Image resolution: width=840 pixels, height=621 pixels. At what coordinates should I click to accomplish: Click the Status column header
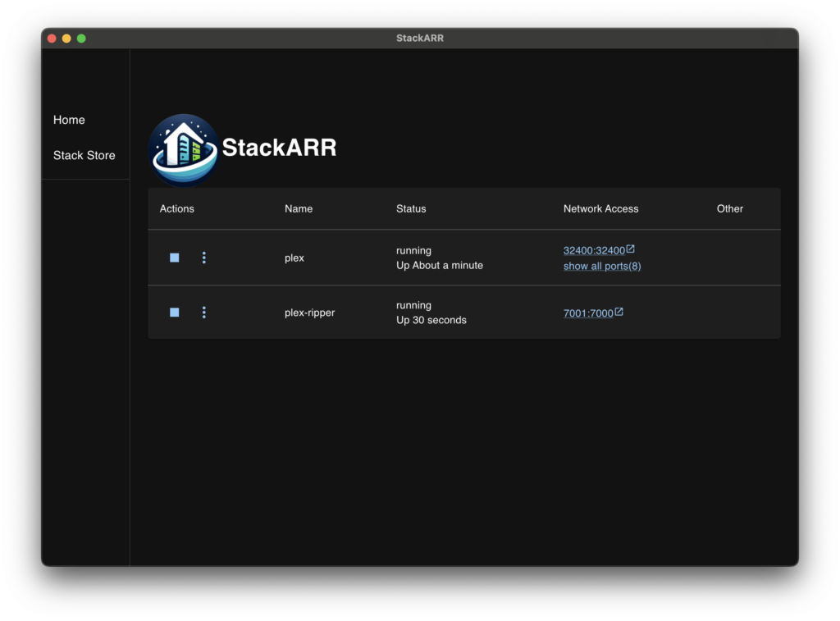411,209
